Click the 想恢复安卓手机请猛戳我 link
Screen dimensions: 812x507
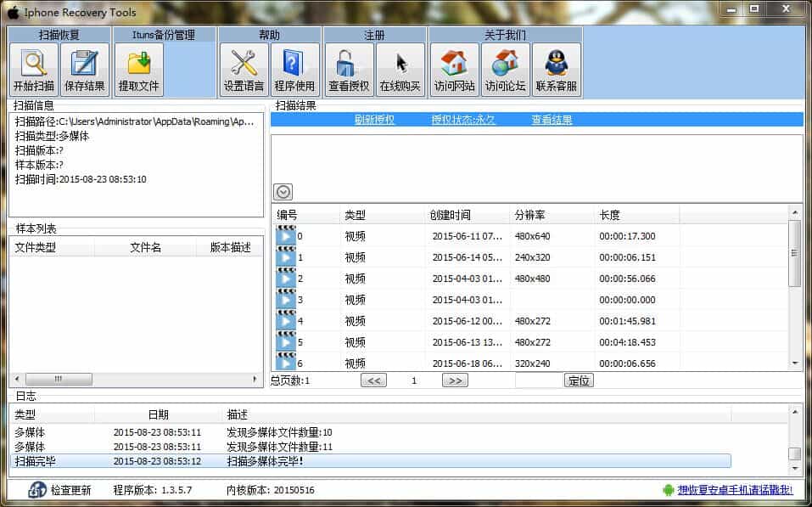tap(736, 490)
